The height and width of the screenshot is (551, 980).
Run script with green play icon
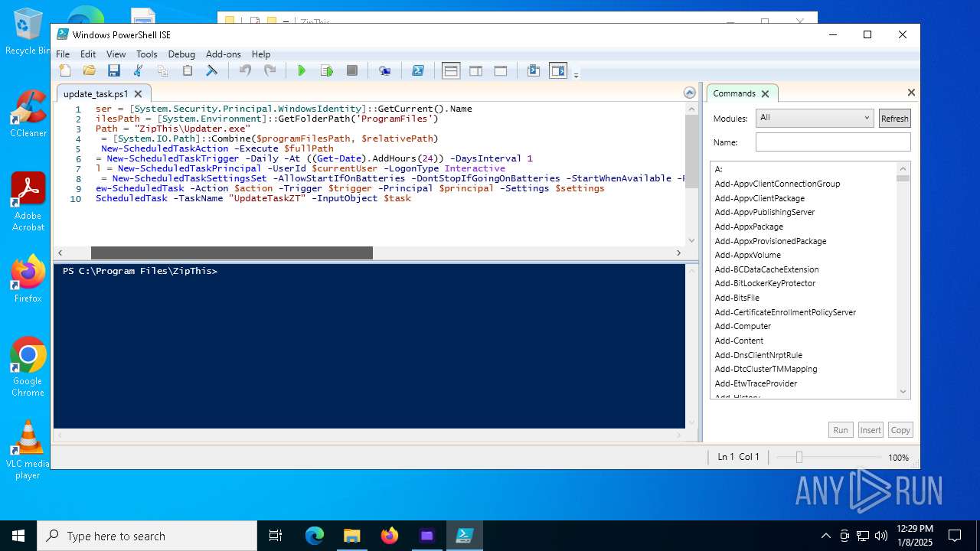coord(302,70)
